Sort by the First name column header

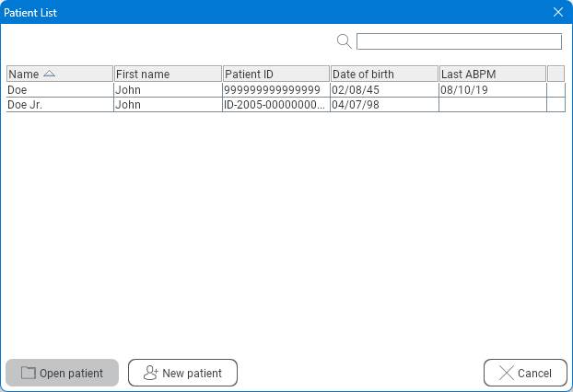click(168, 74)
